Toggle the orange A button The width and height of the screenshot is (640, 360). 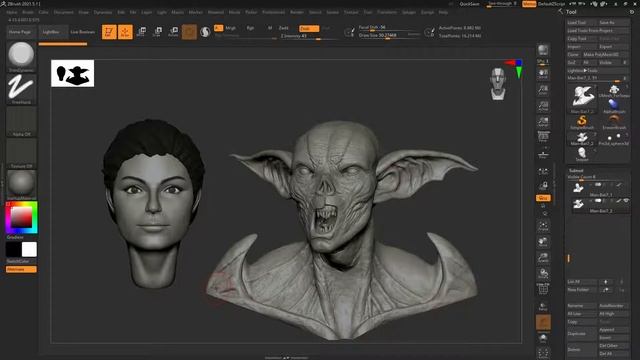click(218, 28)
